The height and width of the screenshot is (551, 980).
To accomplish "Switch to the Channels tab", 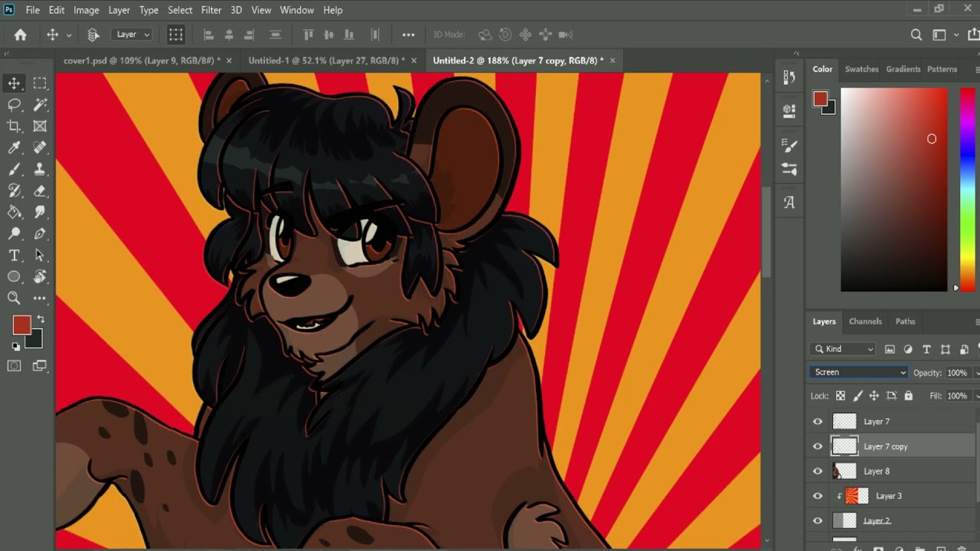I will 865,321.
